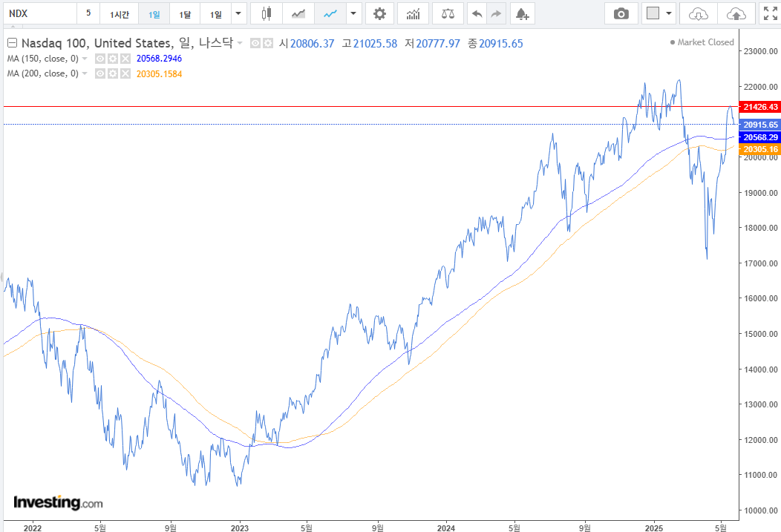Click the 20305.1584 MA 200 value
This screenshot has height=532, width=781.
pyautogui.click(x=160, y=74)
